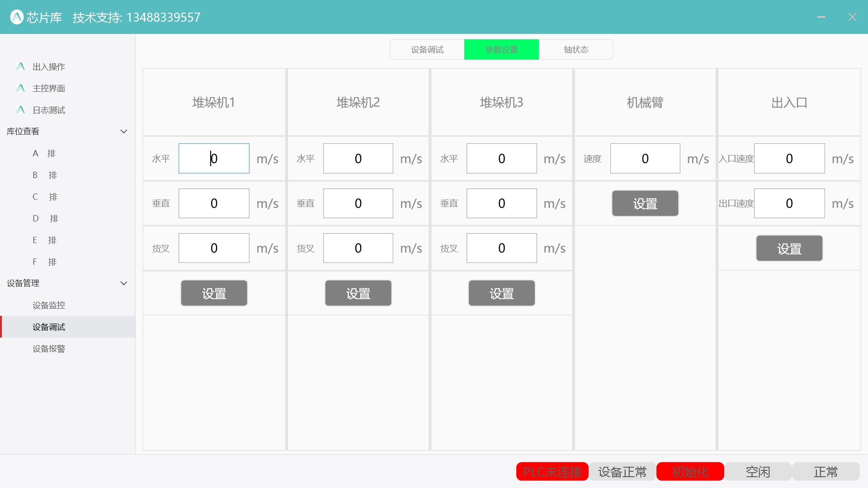Collapse the 库位查看 section chevron

tap(123, 131)
